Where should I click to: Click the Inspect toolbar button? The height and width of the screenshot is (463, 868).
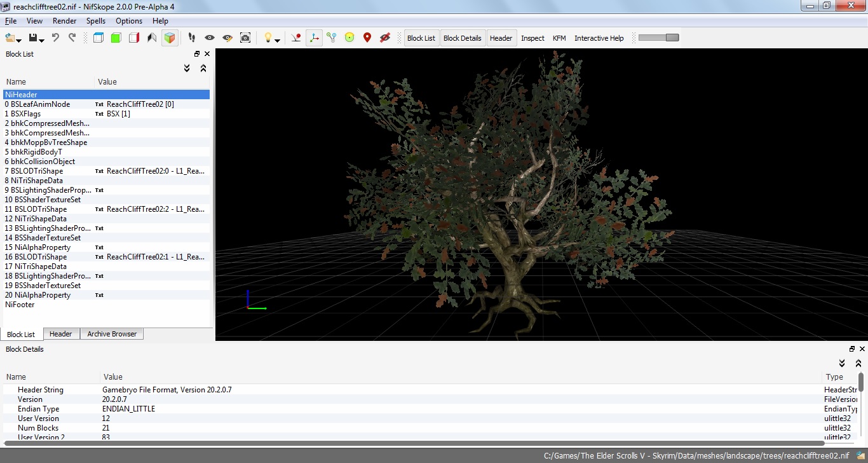(x=532, y=38)
